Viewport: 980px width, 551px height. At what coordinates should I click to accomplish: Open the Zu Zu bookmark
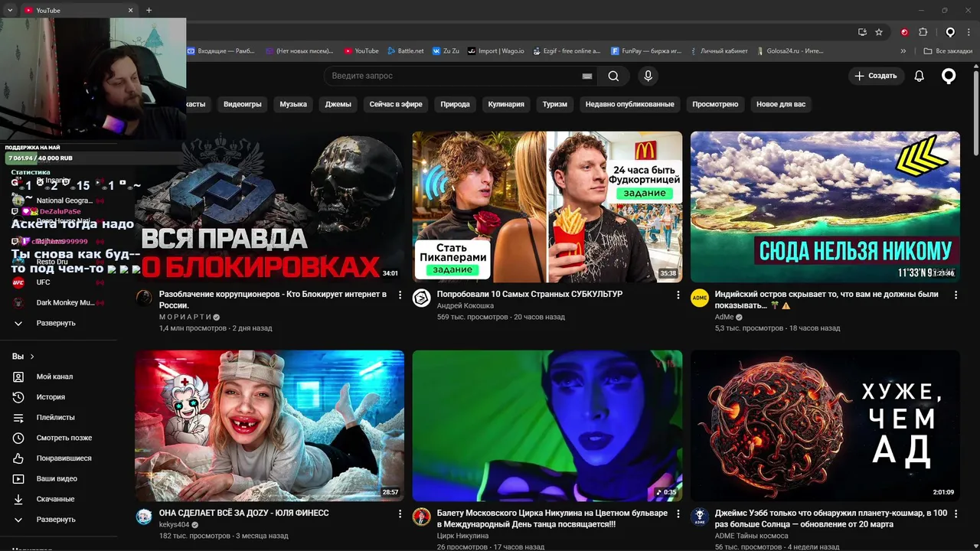pos(446,51)
